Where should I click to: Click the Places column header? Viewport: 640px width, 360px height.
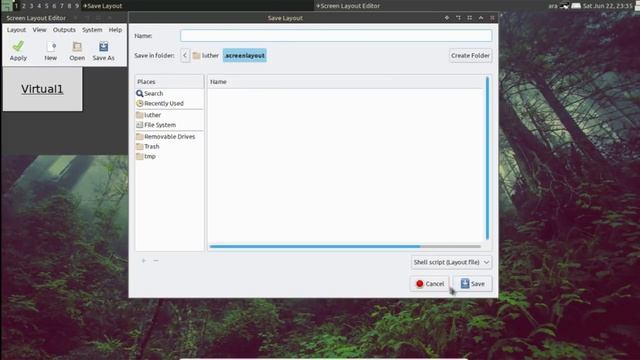(x=169, y=82)
